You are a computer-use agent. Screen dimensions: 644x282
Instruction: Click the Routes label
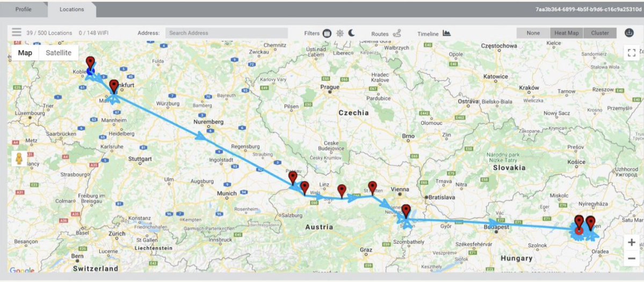point(380,34)
